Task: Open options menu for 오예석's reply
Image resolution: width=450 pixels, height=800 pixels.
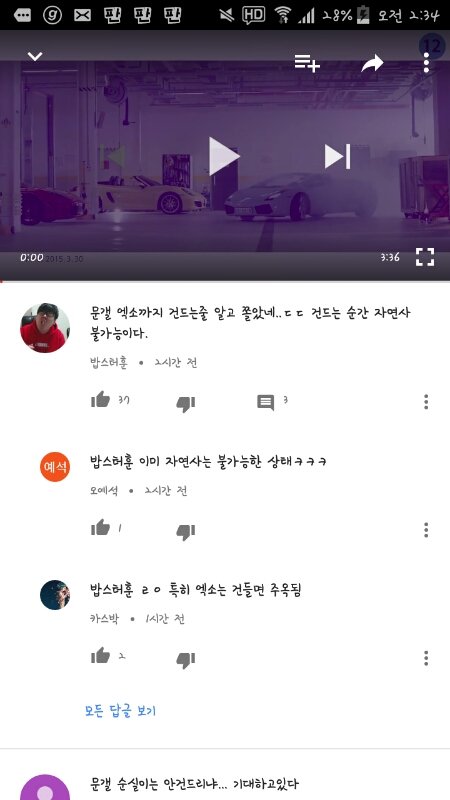Action: pos(426,530)
